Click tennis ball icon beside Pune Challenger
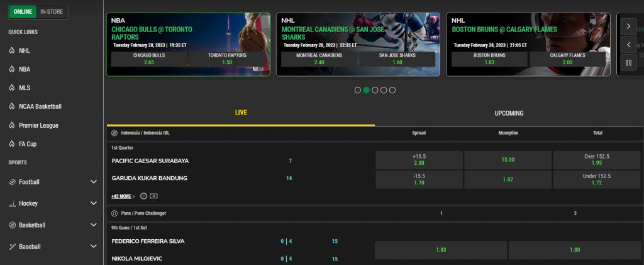Image resolution: width=644 pixels, height=265 pixels. click(x=114, y=213)
